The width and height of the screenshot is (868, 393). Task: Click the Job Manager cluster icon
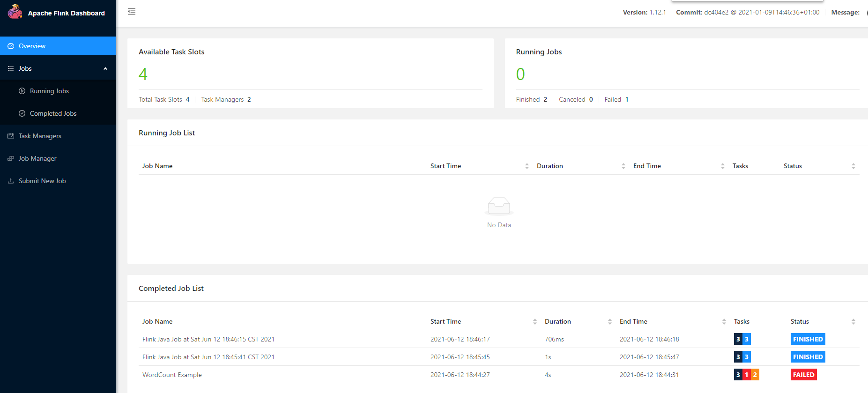[x=11, y=158]
